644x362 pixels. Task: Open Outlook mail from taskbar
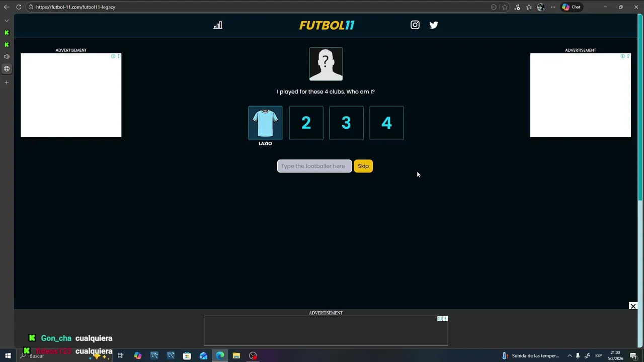click(x=203, y=356)
